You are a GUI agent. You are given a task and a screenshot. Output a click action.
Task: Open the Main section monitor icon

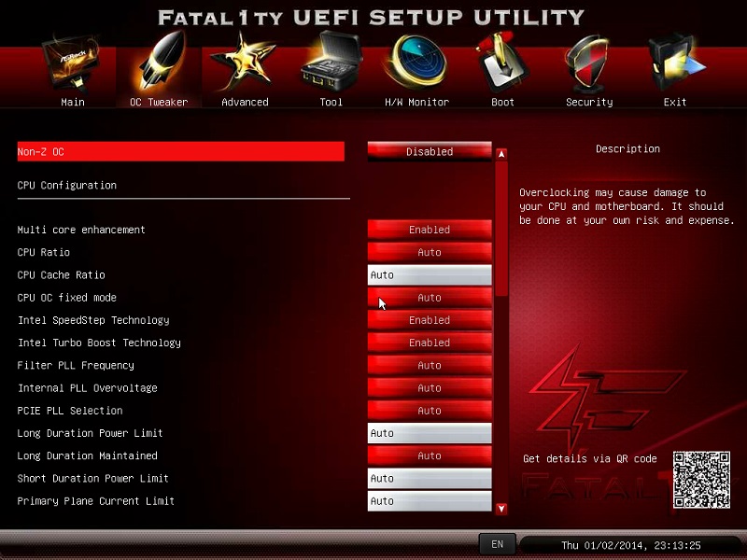coord(72,67)
